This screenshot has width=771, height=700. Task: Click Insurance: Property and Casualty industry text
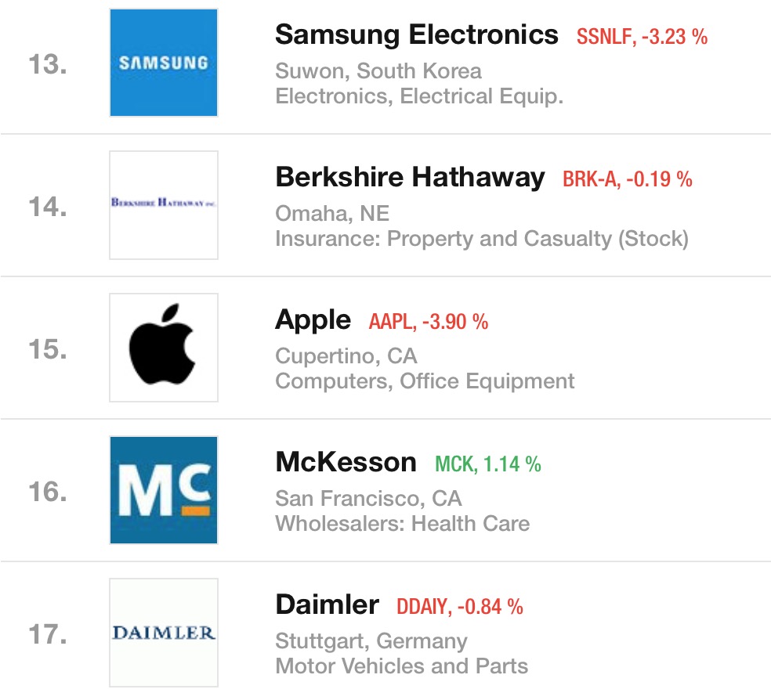pyautogui.click(x=482, y=239)
